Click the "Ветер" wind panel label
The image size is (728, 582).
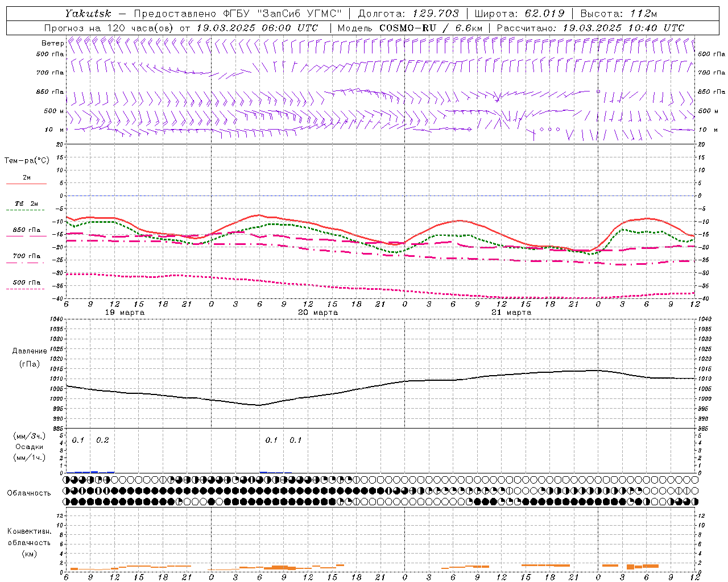[x=52, y=43]
